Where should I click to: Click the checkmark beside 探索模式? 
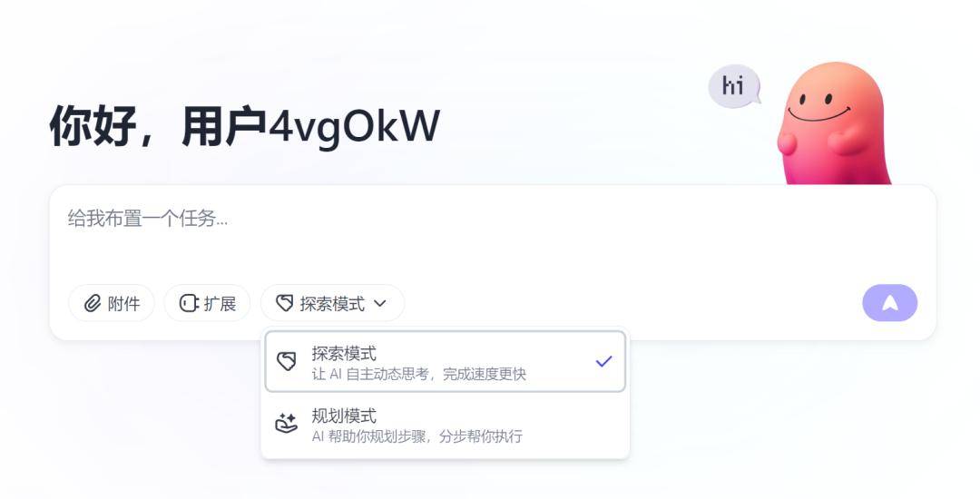603,361
